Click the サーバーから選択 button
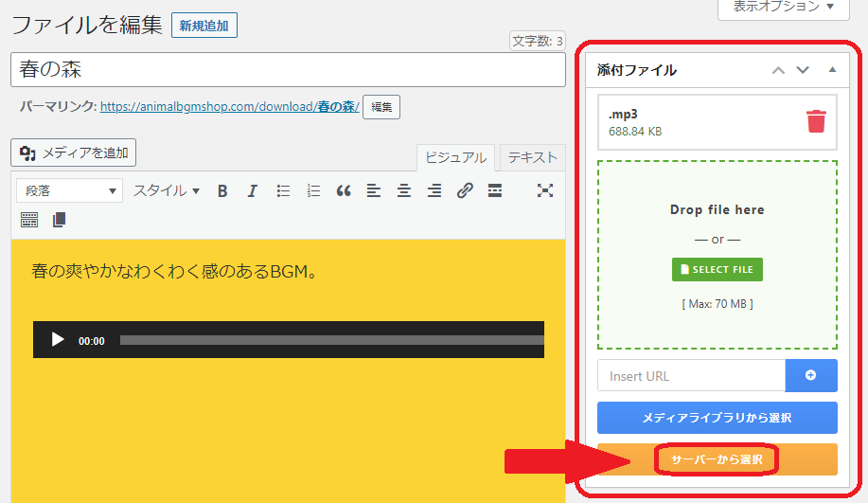868x503 pixels. click(x=717, y=459)
